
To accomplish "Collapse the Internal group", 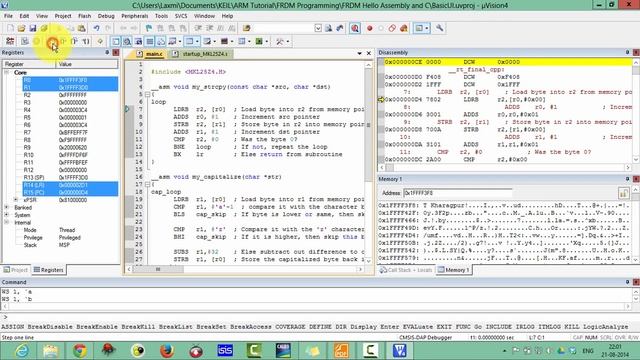I will (x=7, y=222).
